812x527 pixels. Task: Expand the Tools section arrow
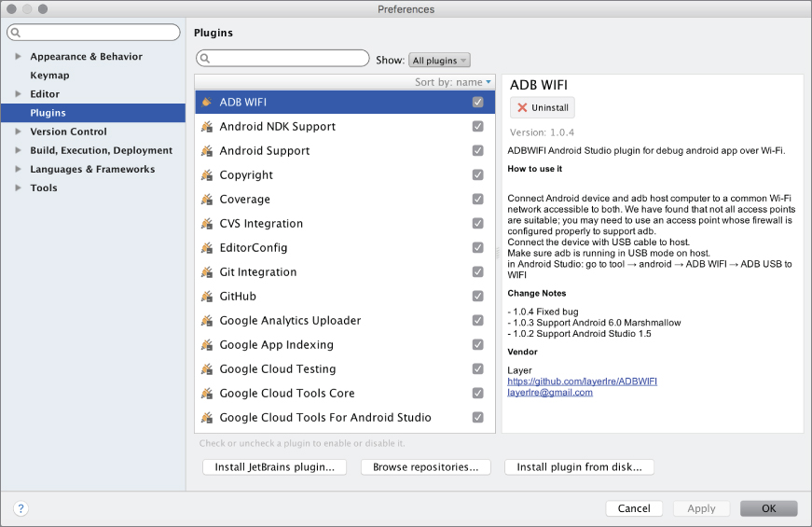click(18, 187)
